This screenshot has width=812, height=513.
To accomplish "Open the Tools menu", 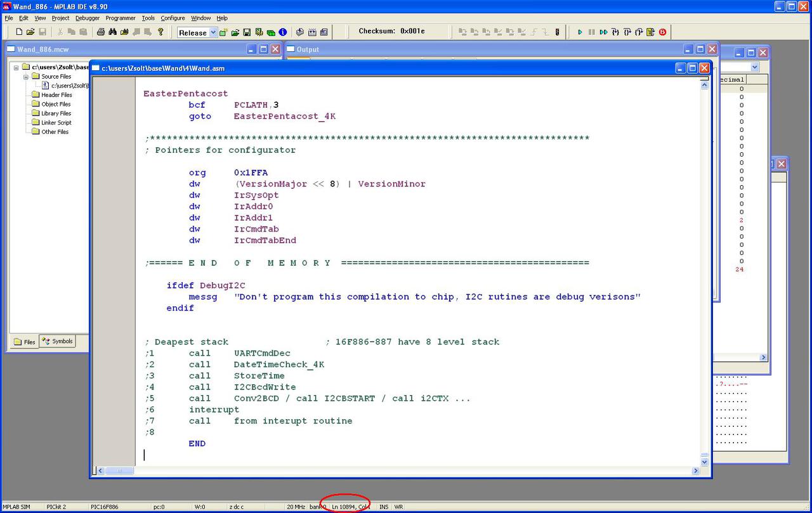I will [x=148, y=18].
